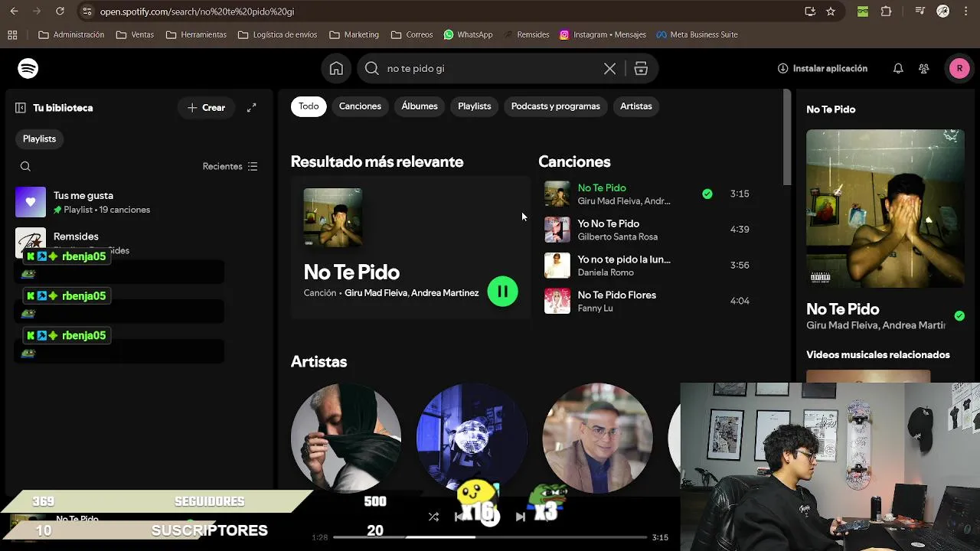Select the Álbumes filter tab
The width and height of the screenshot is (980, 551).
420,106
